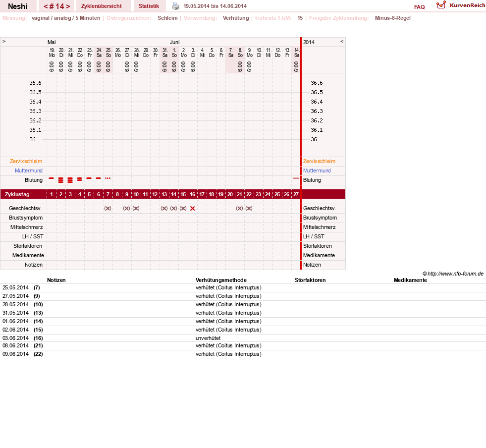Click the left LH / SST row label
This screenshot has width=486, height=448.
click(33, 236)
